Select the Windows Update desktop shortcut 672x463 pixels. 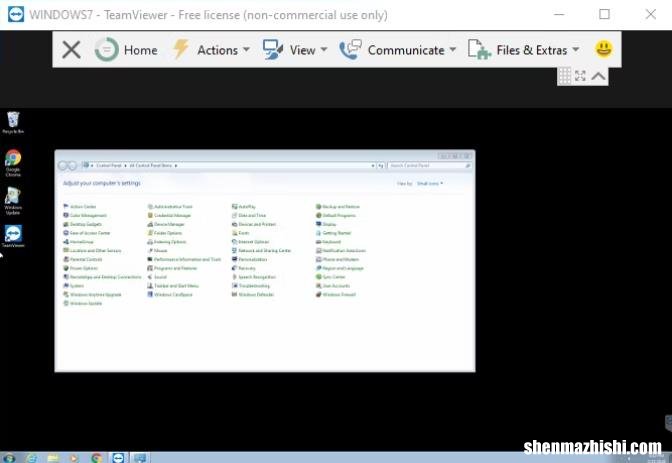coord(13,201)
